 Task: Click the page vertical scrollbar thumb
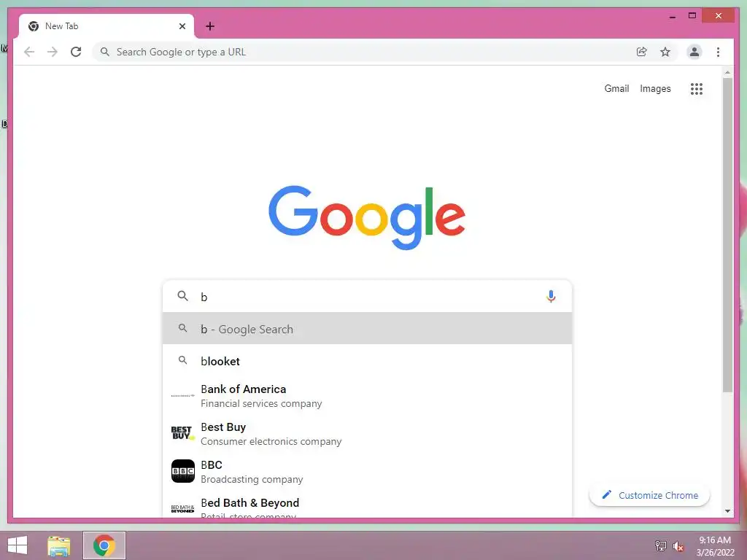(727, 235)
